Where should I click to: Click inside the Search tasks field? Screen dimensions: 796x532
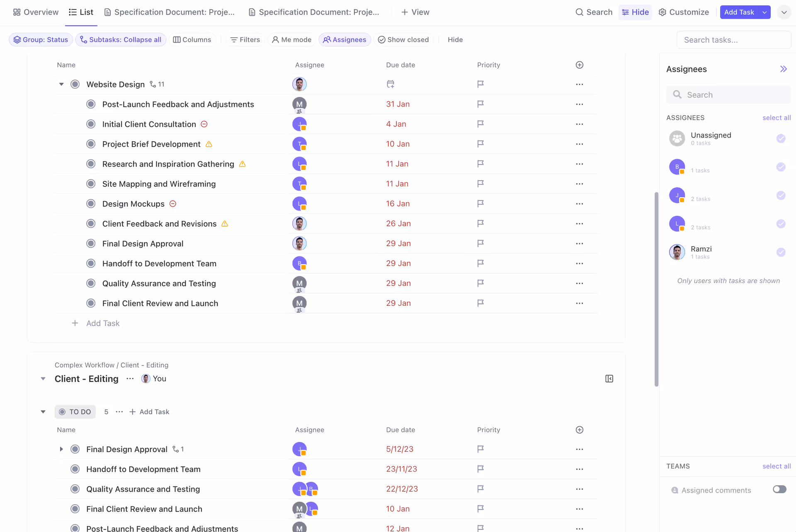tap(733, 39)
